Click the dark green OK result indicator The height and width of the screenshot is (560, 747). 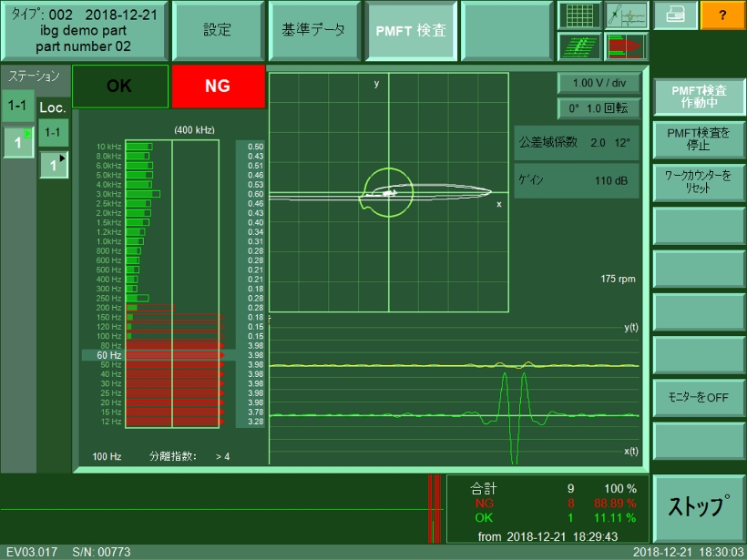click(x=119, y=87)
